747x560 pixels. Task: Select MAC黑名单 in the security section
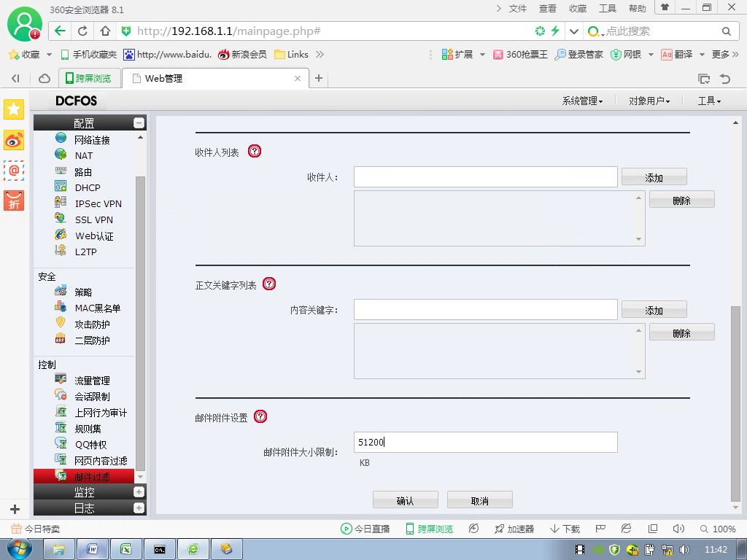pyautogui.click(x=97, y=308)
